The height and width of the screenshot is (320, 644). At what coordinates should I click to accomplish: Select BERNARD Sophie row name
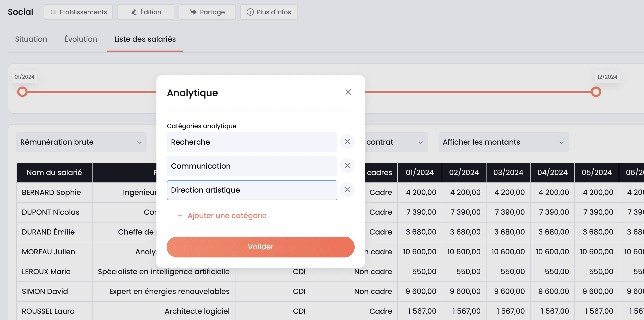[x=51, y=192]
